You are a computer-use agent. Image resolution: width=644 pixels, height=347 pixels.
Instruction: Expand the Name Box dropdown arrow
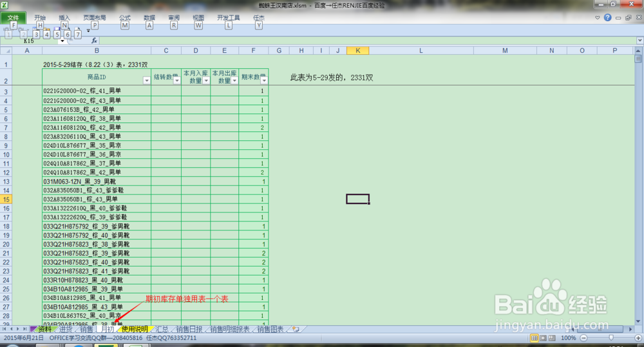click(62, 41)
